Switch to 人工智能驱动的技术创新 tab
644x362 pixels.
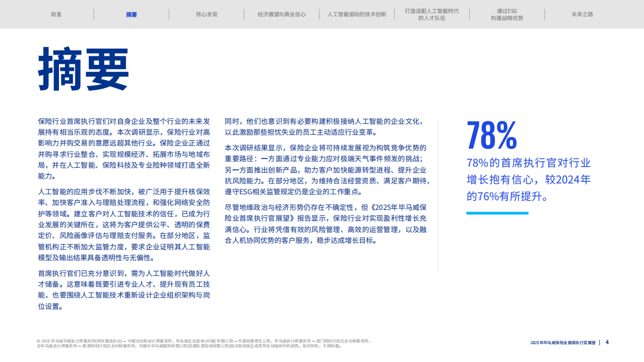357,15
